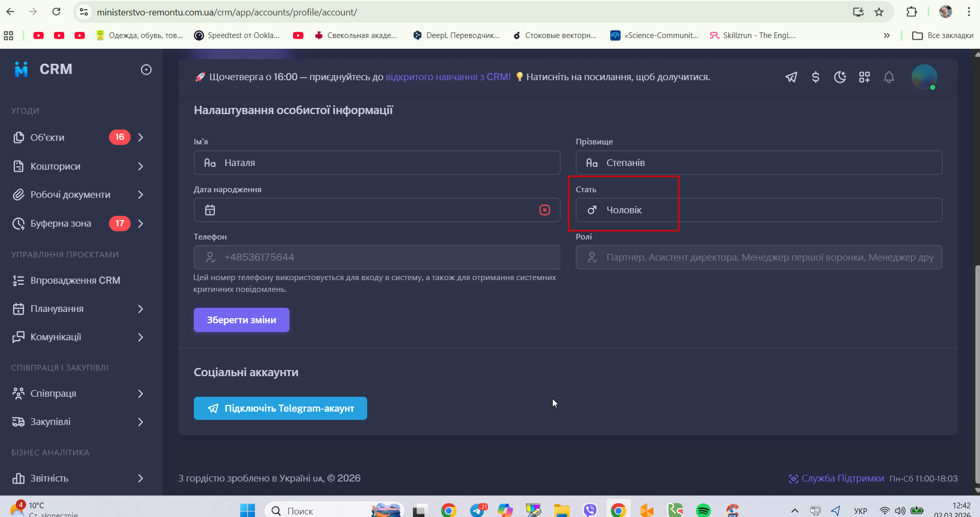The height and width of the screenshot is (517, 980).
Task: Open the Стать dropdown showing Чоловік
Action: [x=759, y=210]
